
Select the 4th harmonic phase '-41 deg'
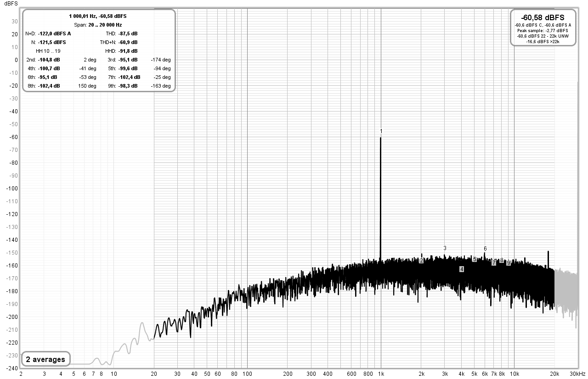[88, 68]
